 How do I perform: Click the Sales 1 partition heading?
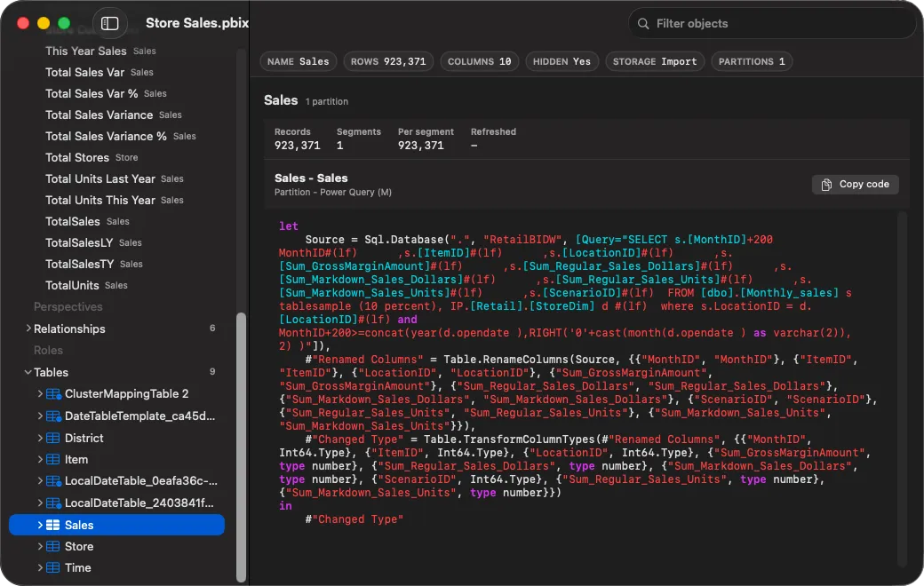click(x=306, y=100)
